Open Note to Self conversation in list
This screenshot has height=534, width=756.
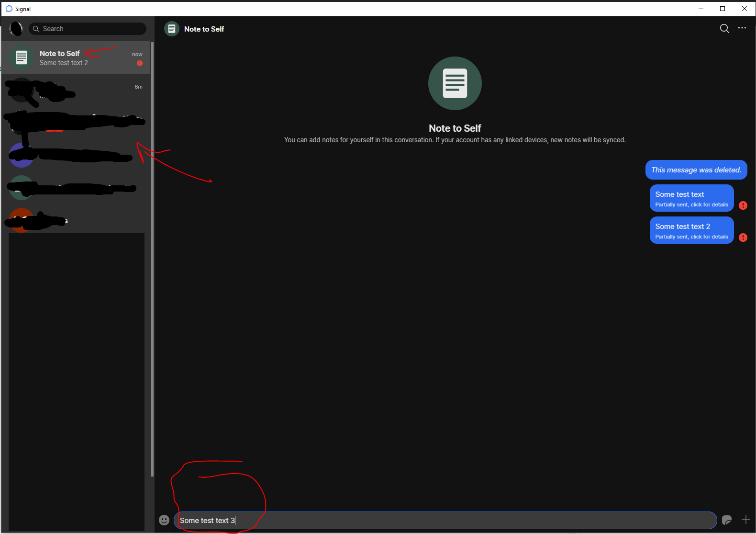tap(76, 57)
